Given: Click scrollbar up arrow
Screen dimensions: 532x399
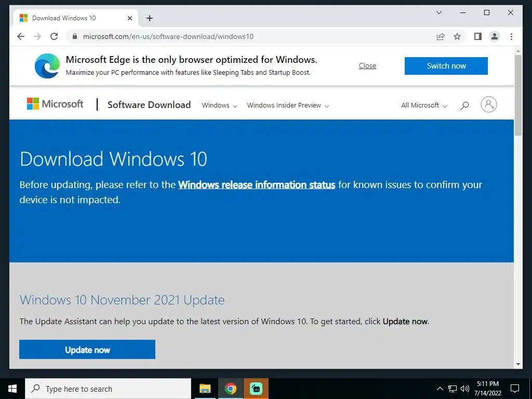Looking at the screenshot, I should 518,51.
